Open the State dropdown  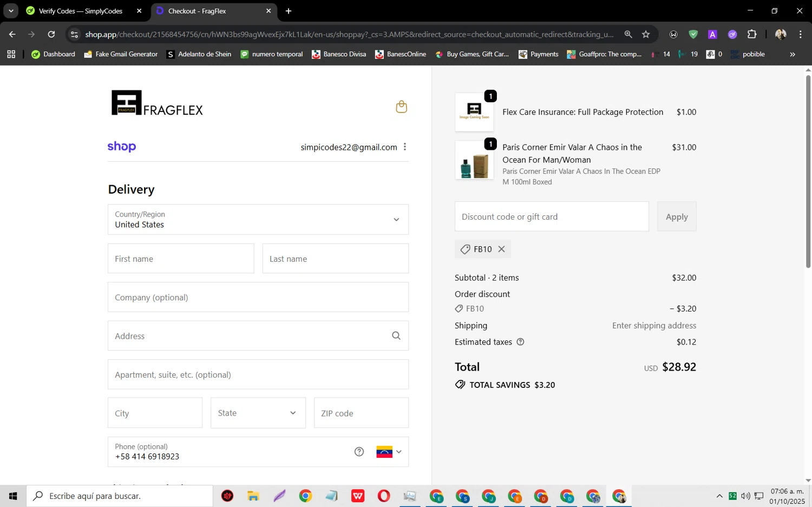pos(258,413)
